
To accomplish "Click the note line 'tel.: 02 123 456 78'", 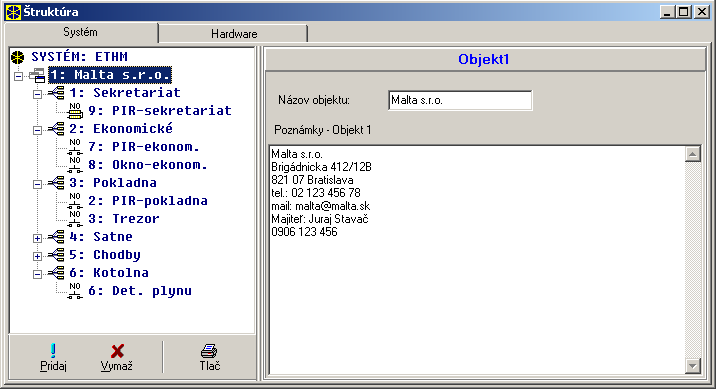I will (x=316, y=193).
